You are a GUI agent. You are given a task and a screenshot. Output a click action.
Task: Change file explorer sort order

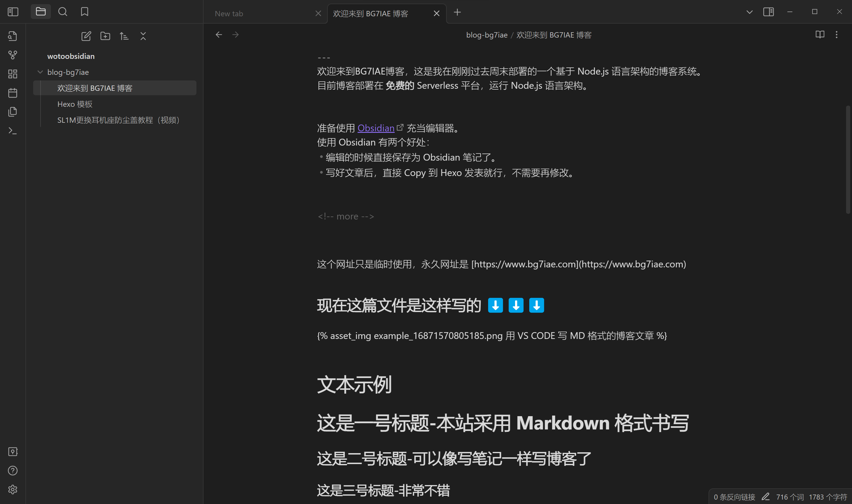tap(124, 36)
